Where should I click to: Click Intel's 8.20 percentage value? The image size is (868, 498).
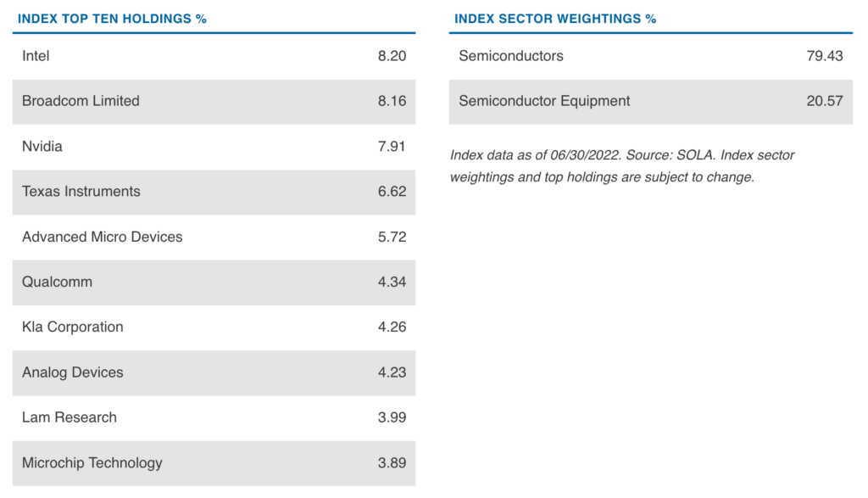click(x=392, y=56)
